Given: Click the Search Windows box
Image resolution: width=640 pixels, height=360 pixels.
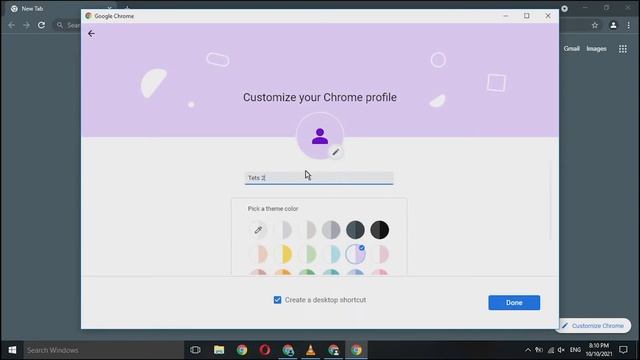Looking at the screenshot, I should click(x=104, y=350).
